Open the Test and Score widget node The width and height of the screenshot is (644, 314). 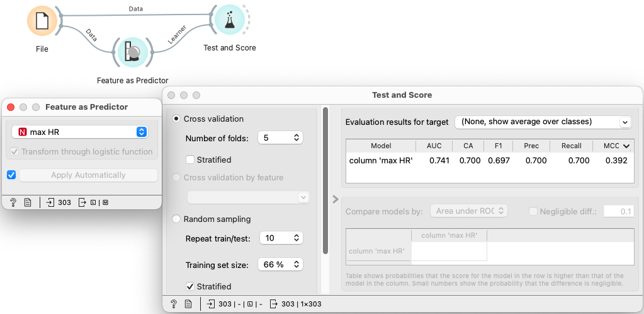(x=229, y=21)
